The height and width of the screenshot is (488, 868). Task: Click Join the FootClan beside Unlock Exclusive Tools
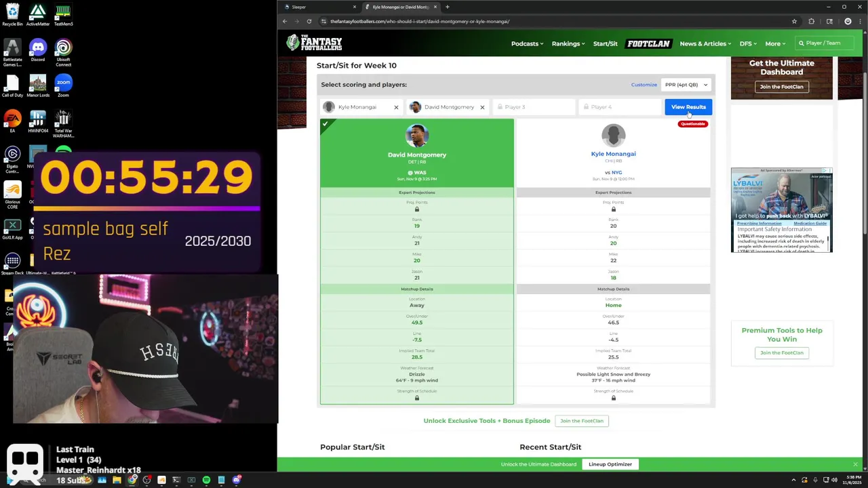pos(581,421)
